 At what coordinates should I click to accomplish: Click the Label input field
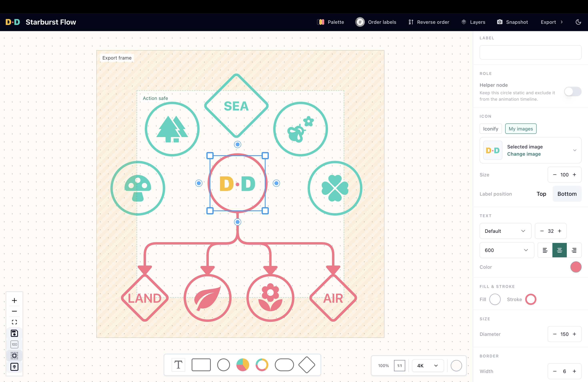coord(530,52)
